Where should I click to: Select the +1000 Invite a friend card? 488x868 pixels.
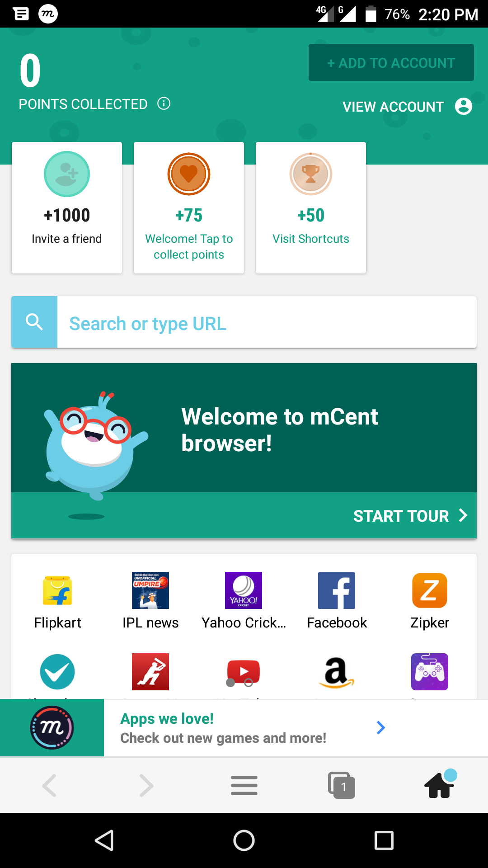(67, 208)
